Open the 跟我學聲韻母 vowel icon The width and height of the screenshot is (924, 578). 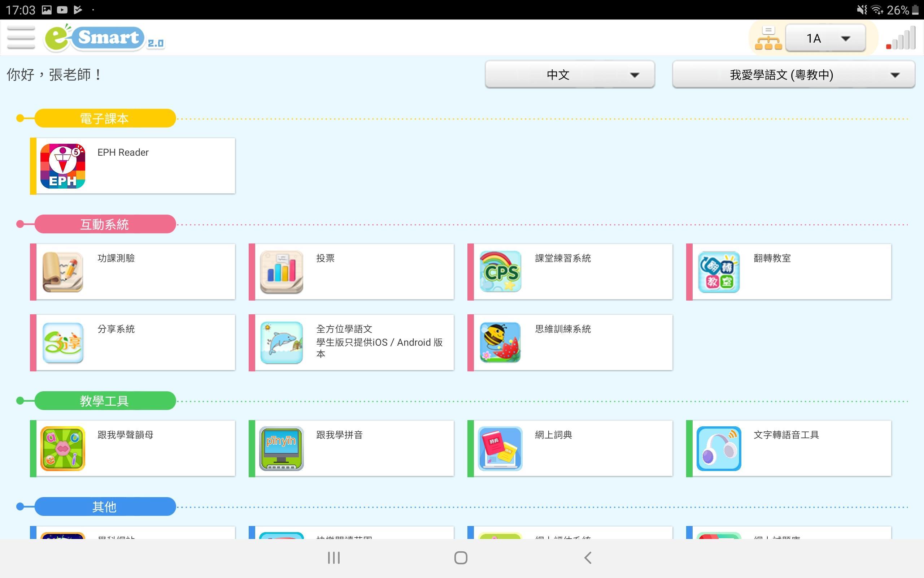62,448
